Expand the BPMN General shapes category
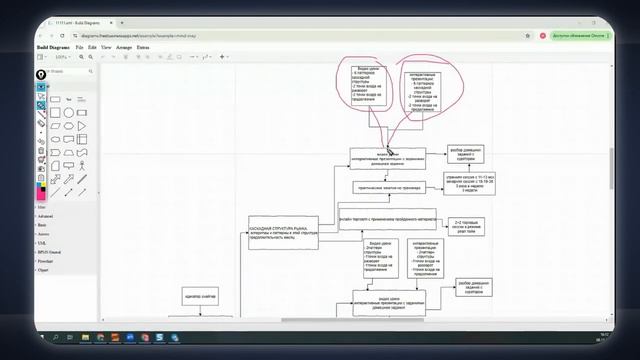The width and height of the screenshot is (640, 360). (x=49, y=252)
